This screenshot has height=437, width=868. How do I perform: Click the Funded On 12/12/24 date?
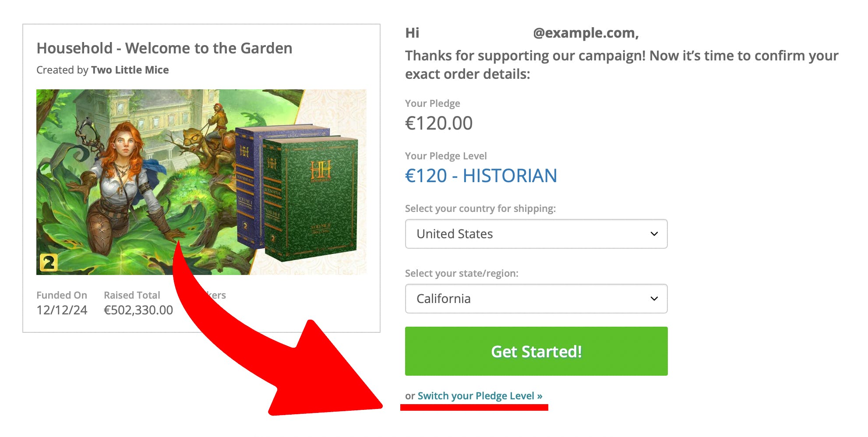click(x=62, y=310)
